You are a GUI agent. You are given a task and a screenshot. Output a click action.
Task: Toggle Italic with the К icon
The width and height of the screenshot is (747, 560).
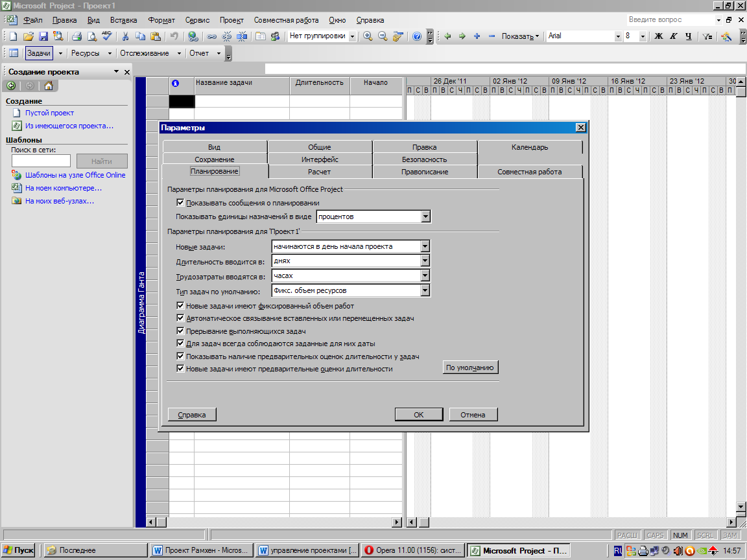[674, 36]
